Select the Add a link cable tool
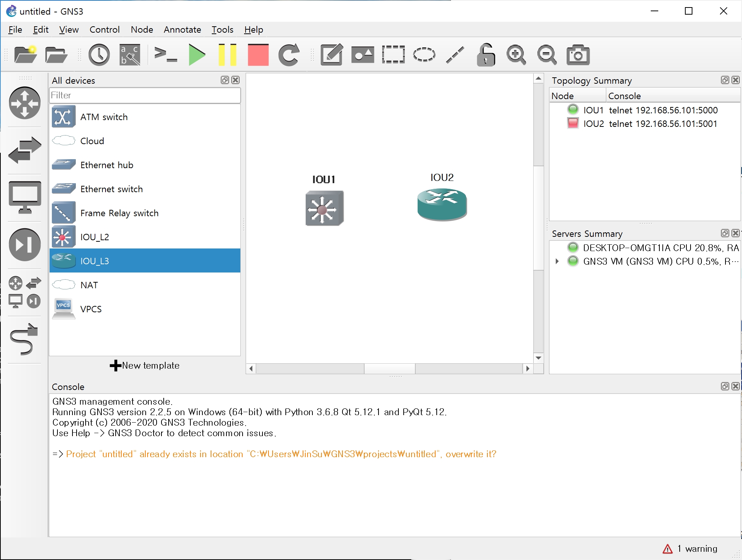 pyautogui.click(x=24, y=339)
